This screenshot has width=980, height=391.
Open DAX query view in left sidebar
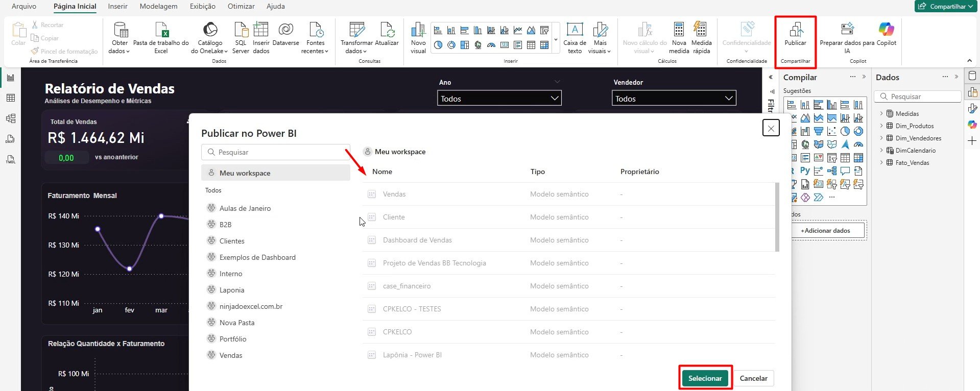coord(11,139)
